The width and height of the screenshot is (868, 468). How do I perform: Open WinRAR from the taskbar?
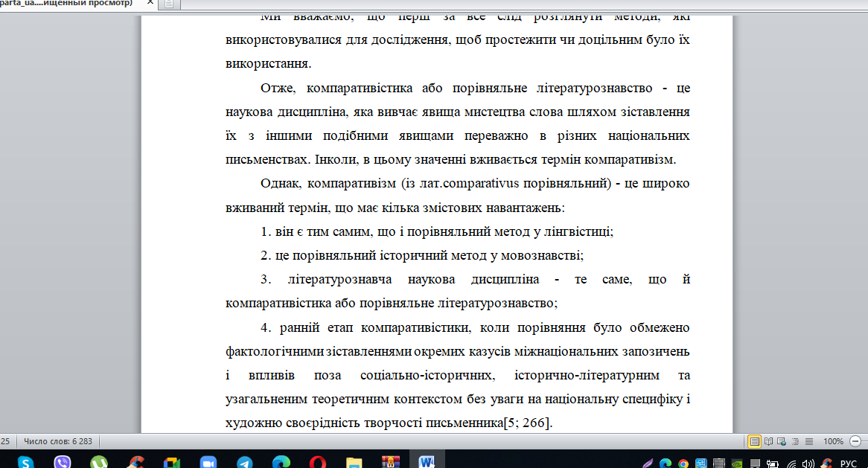click(391, 462)
